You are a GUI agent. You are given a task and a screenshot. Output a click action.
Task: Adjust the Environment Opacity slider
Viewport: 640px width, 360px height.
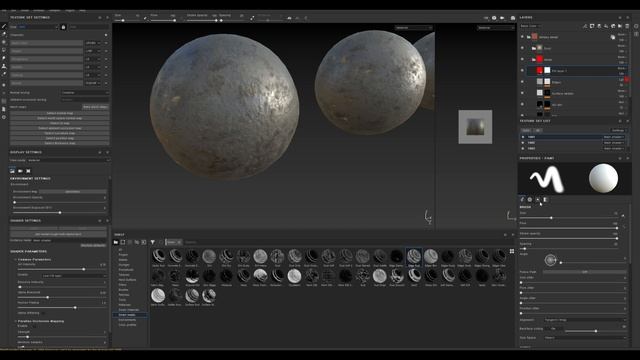60,202
